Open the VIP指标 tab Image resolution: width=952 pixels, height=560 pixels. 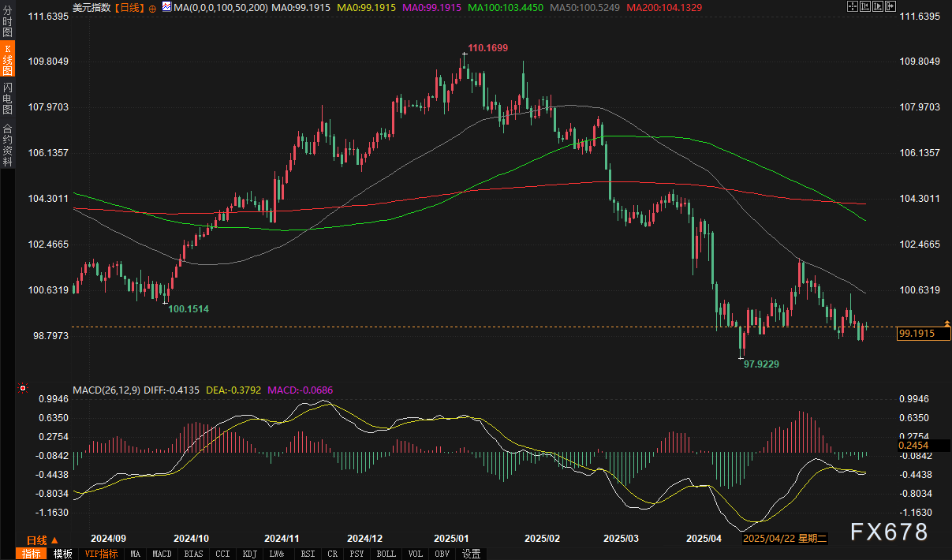pyautogui.click(x=101, y=554)
